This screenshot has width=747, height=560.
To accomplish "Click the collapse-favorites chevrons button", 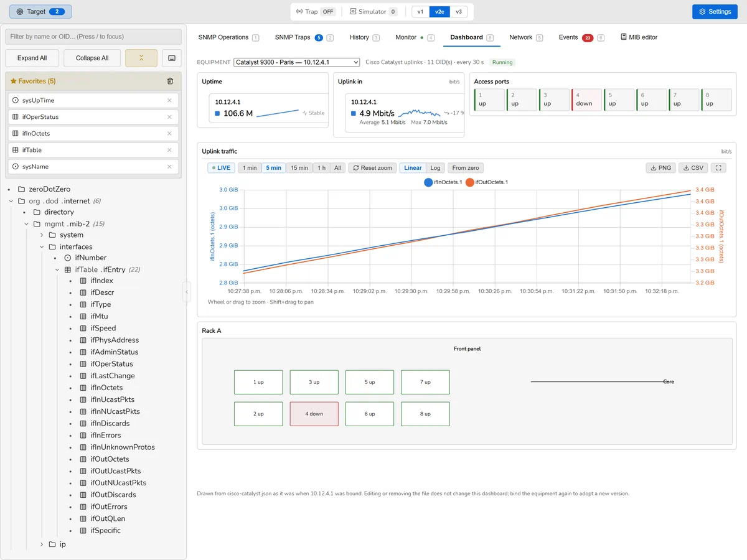I will pos(141,58).
